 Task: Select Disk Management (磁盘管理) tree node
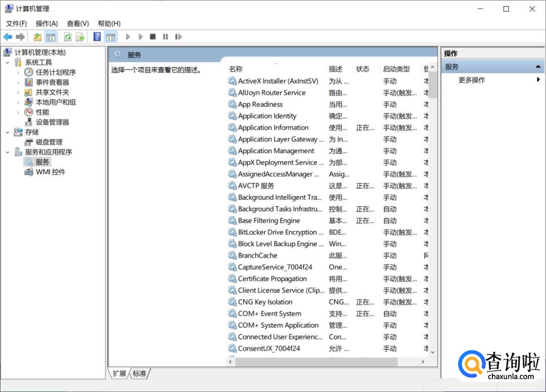49,142
